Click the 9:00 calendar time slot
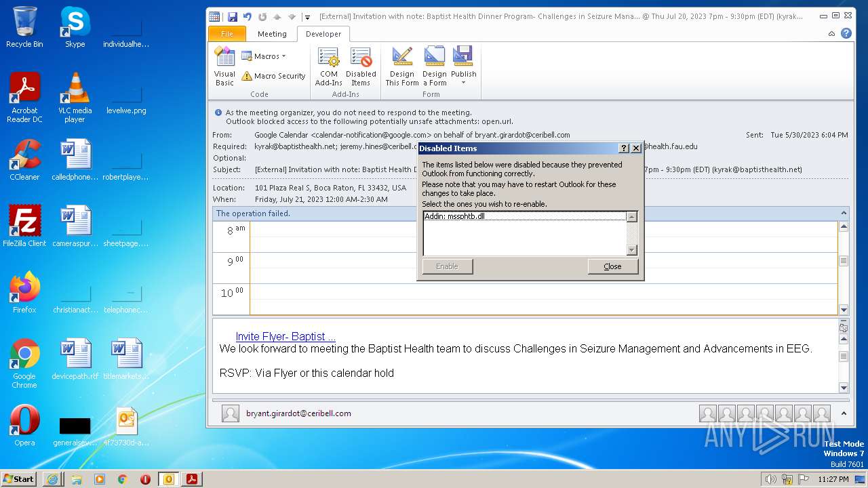Screen dimensions: 868x488 pyautogui.click(x=544, y=268)
